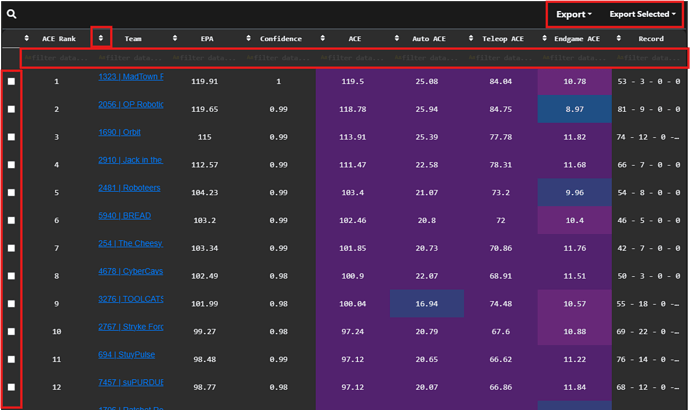690x410 pixels.
Task: Follow the 254 | The Cheesy link
Action: click(131, 243)
